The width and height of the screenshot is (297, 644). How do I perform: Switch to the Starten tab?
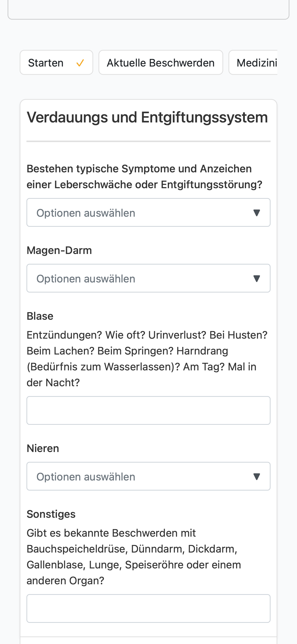[56, 62]
